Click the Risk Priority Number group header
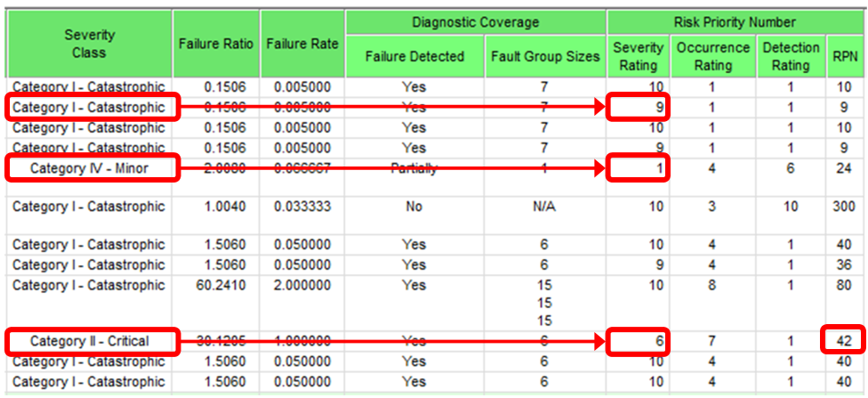This screenshot has width=868, height=398. click(x=736, y=21)
